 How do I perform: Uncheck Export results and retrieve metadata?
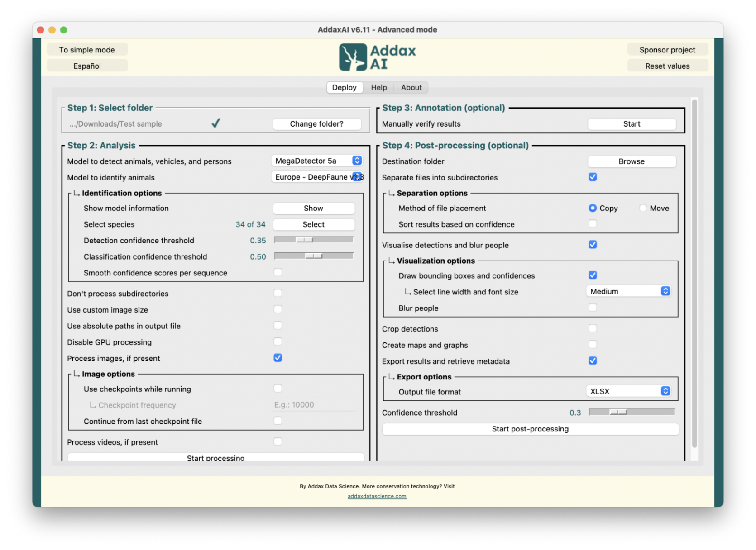tap(592, 360)
